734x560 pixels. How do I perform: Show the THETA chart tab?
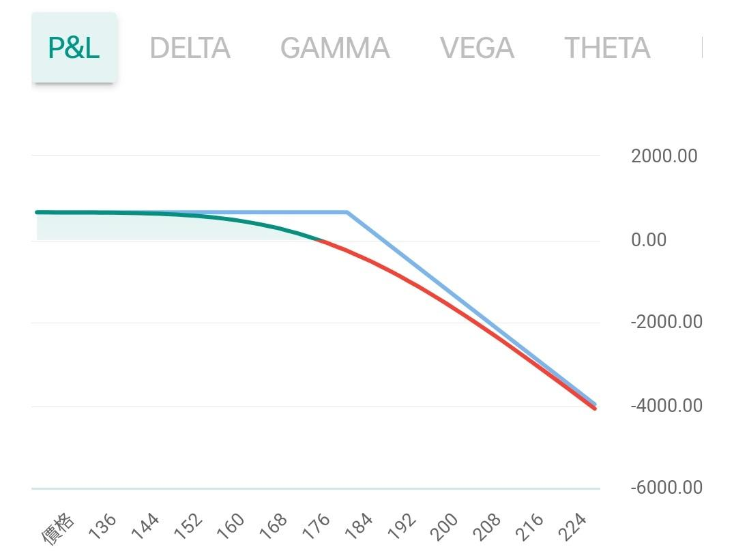tap(606, 48)
